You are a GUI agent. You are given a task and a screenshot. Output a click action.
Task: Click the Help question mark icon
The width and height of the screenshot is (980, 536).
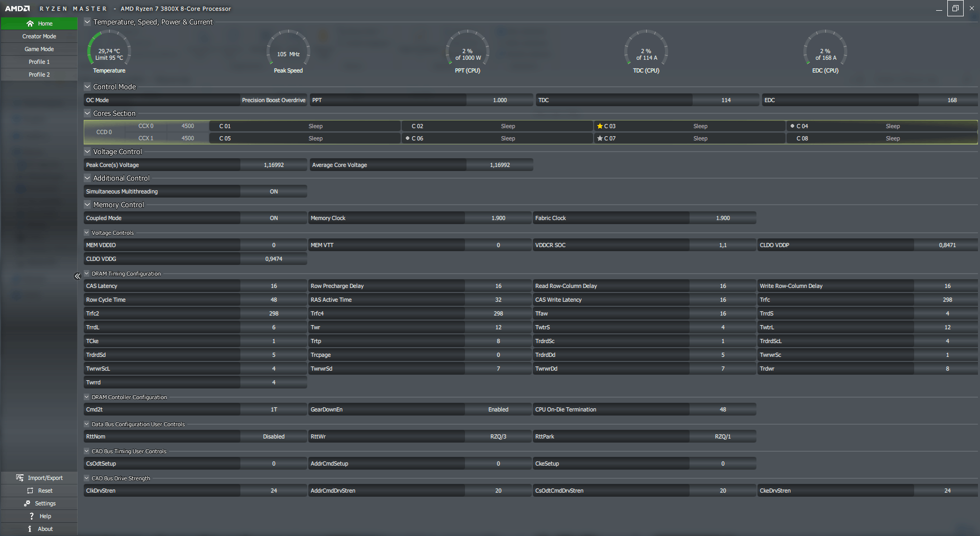tap(32, 516)
